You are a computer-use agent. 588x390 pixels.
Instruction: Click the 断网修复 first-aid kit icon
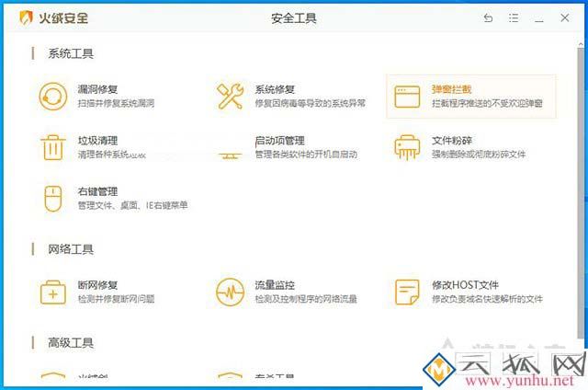coord(53,292)
